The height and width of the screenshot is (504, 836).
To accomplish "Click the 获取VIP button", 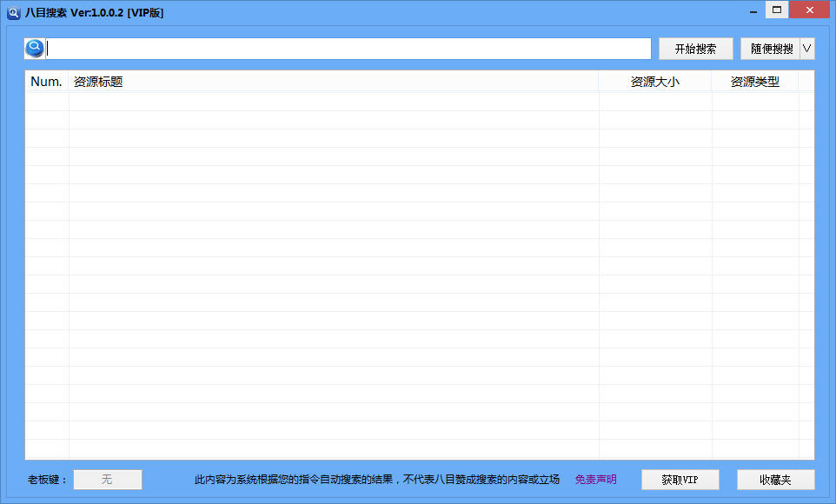I will pos(680,479).
